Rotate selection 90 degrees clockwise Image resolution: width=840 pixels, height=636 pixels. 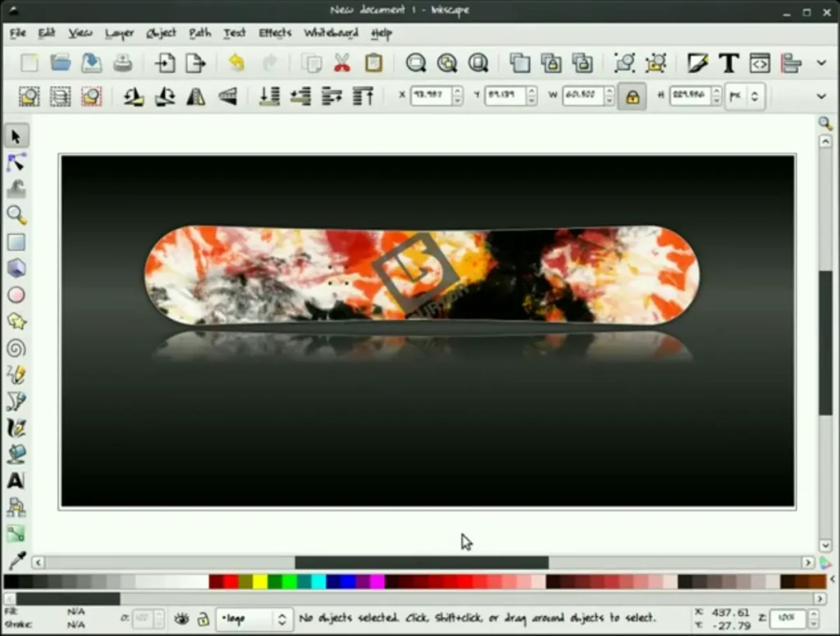[165, 97]
